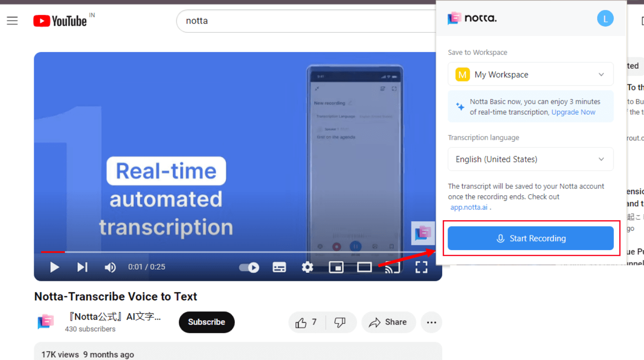644x360 pixels.
Task: Mute the video volume speaker icon
Action: click(110, 267)
